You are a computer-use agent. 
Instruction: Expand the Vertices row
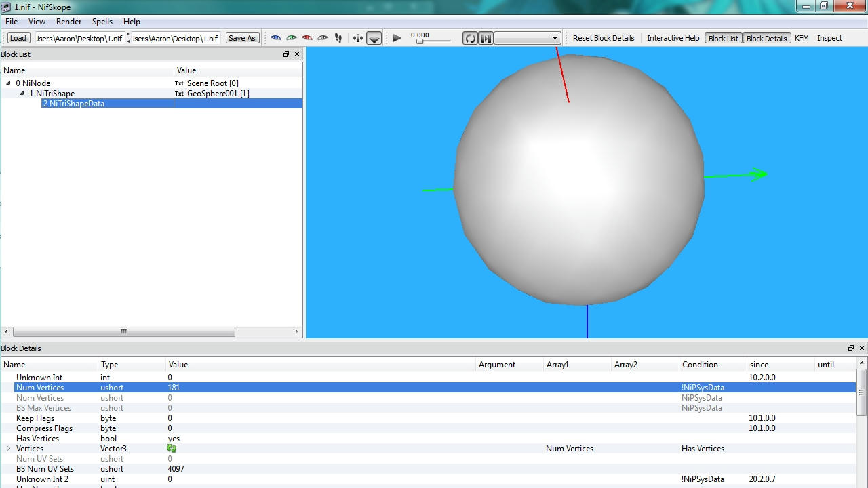pyautogui.click(x=9, y=449)
